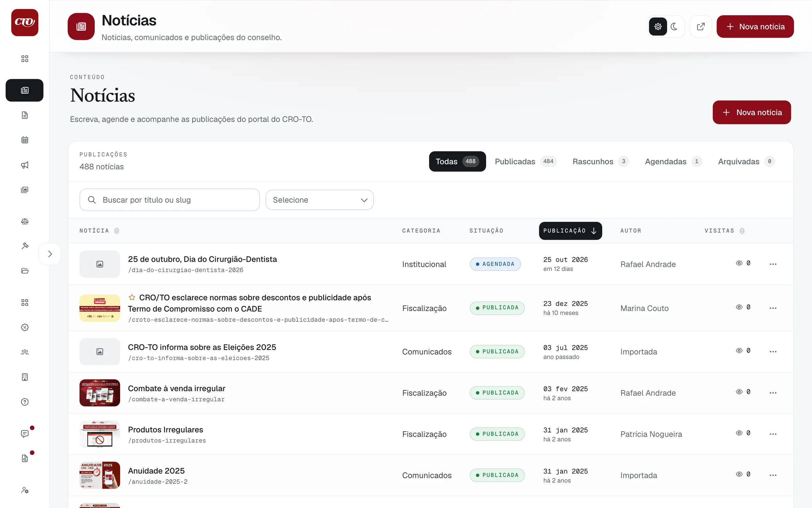Viewport: 812px width, 508px height.
Task: Click thumbnail of Combate à venda irregular
Action: [x=99, y=393]
